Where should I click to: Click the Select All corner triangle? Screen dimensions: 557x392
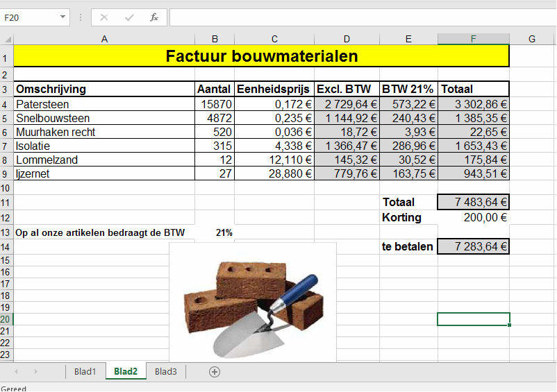coord(7,39)
